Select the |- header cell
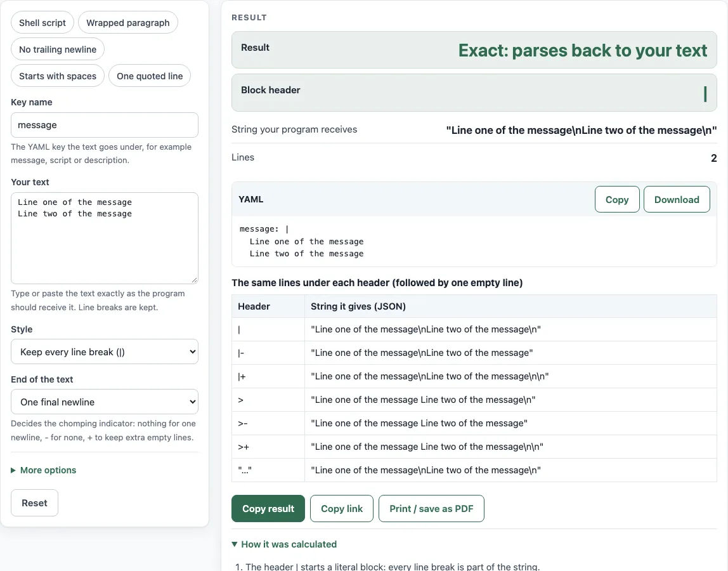Image resolution: width=728 pixels, height=571 pixels. pyautogui.click(x=268, y=353)
